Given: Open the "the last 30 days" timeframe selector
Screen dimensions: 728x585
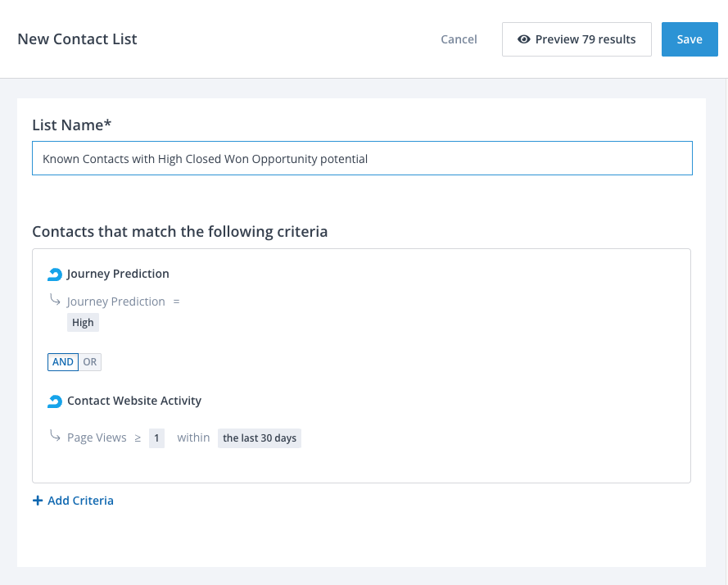Looking at the screenshot, I should tap(260, 438).
